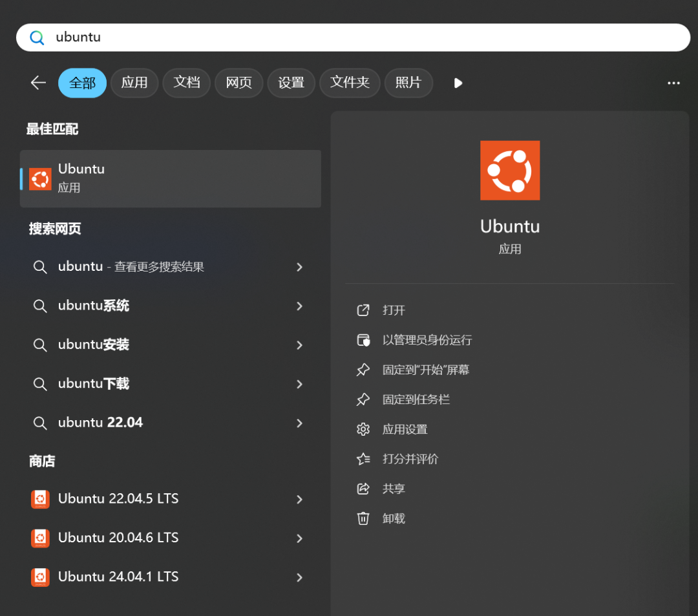
Task: Show more filter tabs with play arrow
Action: [458, 83]
